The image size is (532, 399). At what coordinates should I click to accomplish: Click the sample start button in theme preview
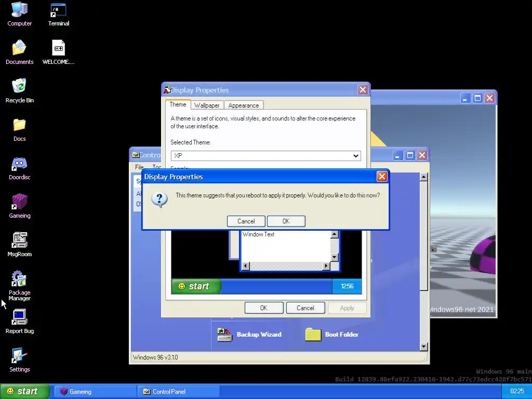tap(196, 286)
